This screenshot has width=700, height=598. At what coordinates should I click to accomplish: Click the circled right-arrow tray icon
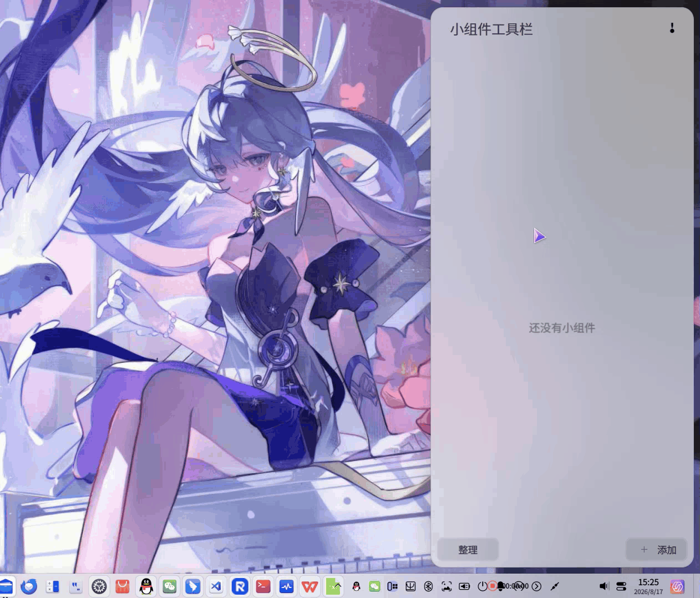coord(536,586)
